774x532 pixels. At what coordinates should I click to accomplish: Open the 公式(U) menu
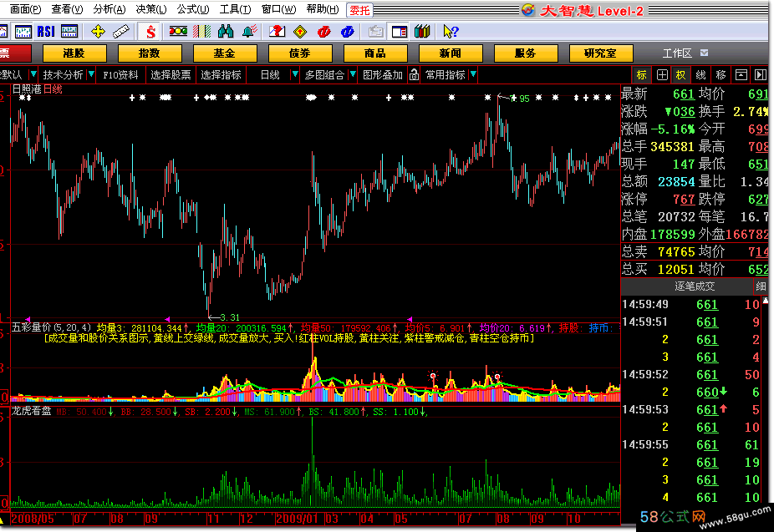193,9
